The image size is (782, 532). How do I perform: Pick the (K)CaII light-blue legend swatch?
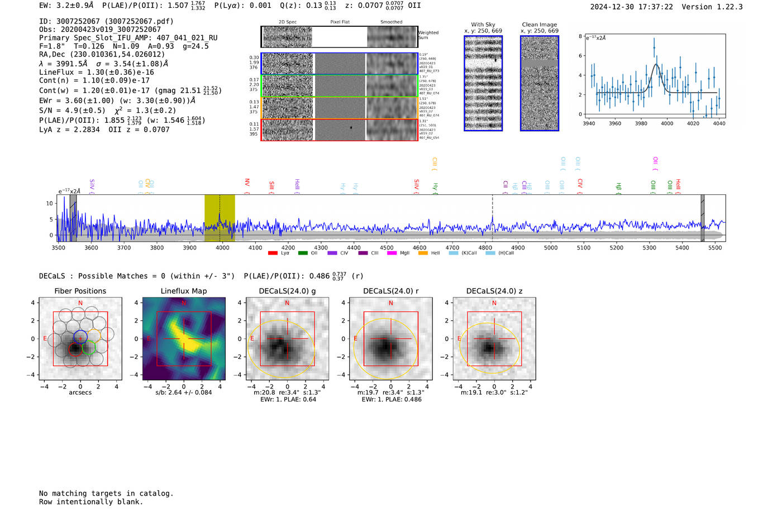click(454, 253)
